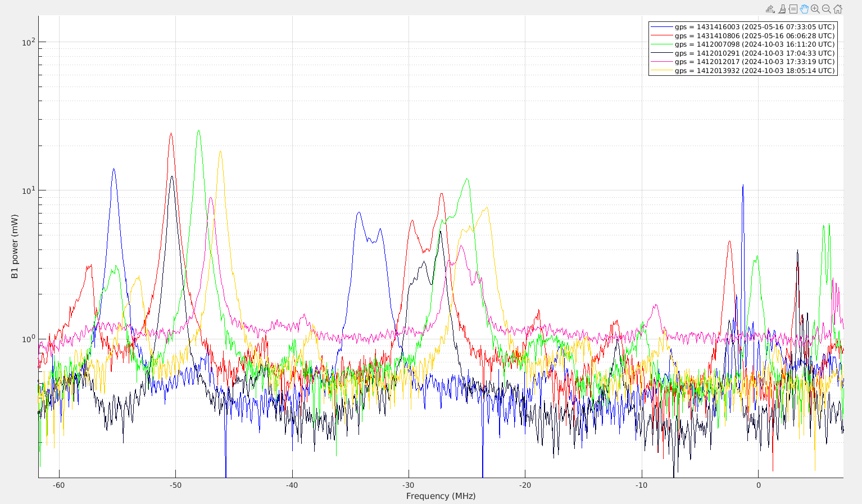The image size is (862, 504).
Task: Click the -10 x-axis tick label
Action: (x=641, y=485)
